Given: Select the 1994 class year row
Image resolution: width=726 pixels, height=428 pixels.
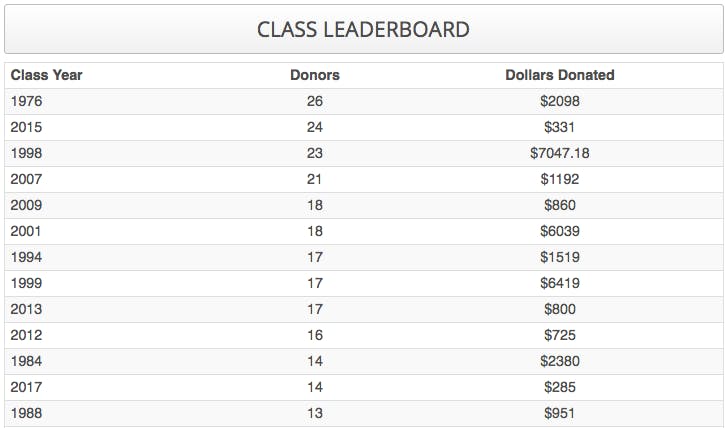Looking at the screenshot, I should coord(27,257).
